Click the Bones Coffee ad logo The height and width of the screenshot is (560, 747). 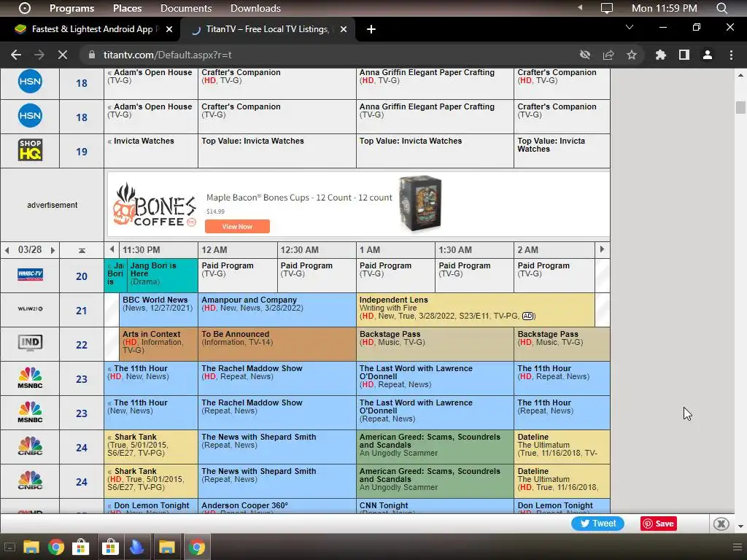click(155, 205)
